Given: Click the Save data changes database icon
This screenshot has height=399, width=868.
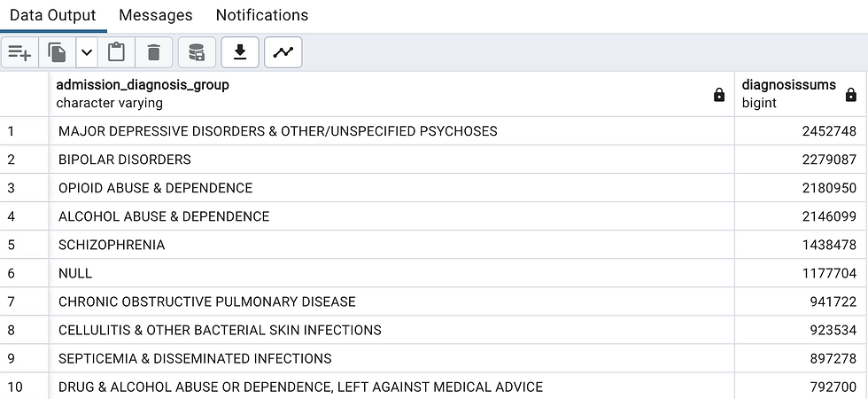Looking at the screenshot, I should pos(197,52).
